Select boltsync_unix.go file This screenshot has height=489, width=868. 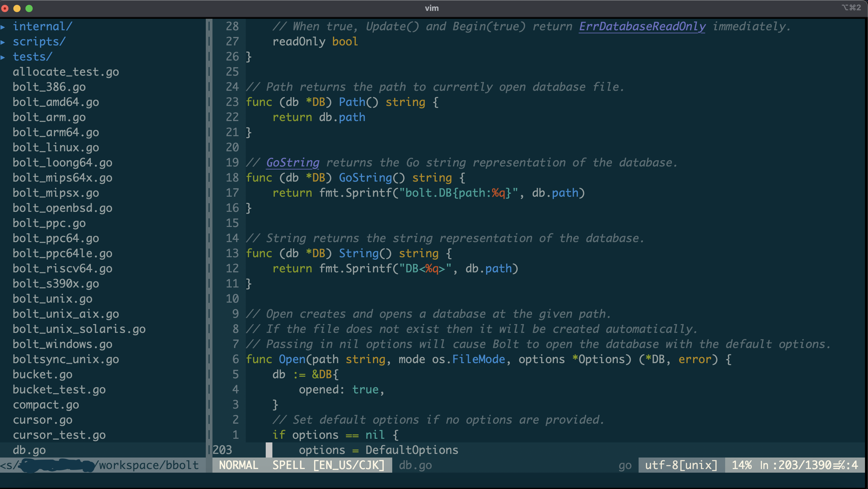tap(66, 359)
